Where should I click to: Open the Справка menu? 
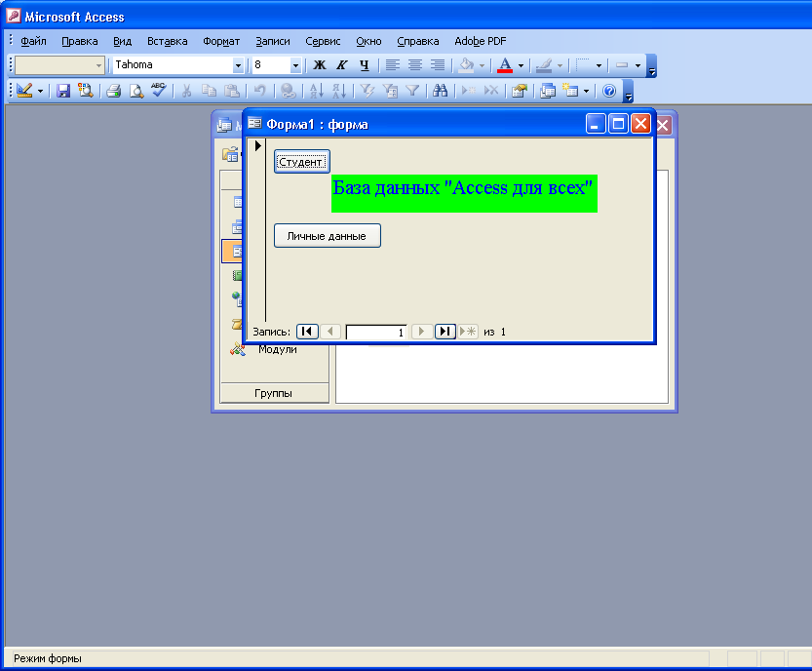click(418, 41)
